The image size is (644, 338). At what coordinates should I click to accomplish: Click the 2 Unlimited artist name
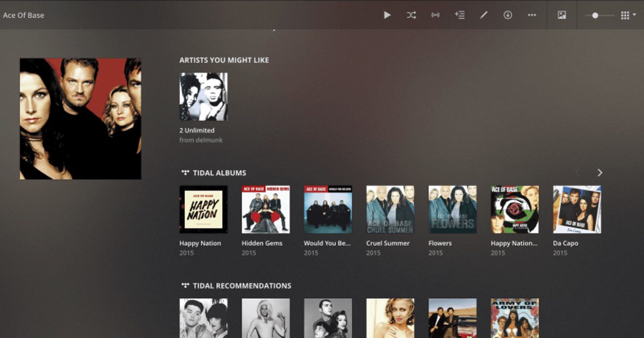pyautogui.click(x=197, y=130)
